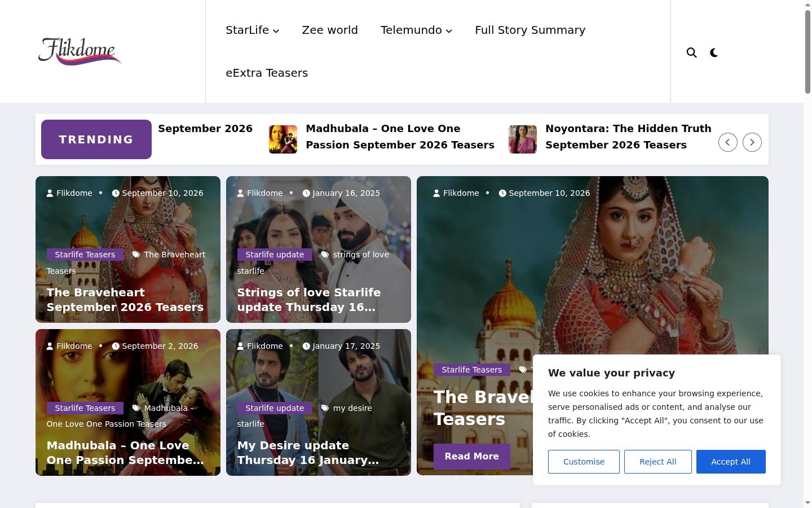Click Read More on featured post
The image size is (812, 508).
coord(472,456)
